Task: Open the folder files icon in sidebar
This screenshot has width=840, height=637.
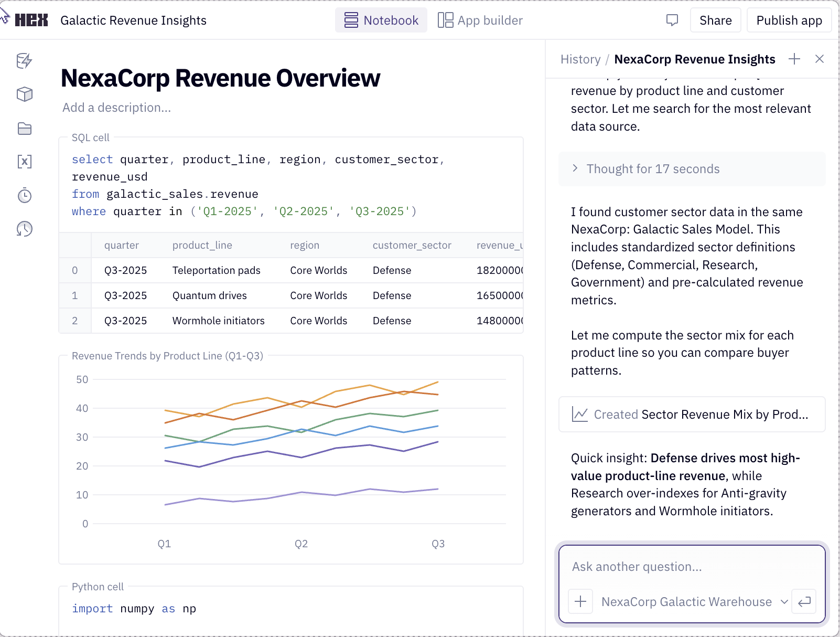Action: (25, 129)
